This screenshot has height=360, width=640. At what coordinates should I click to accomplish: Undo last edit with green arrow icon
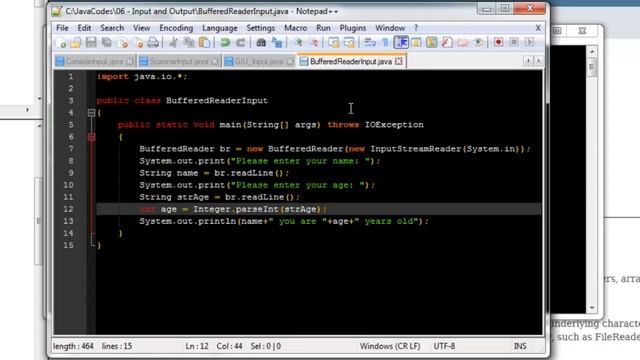(225, 42)
